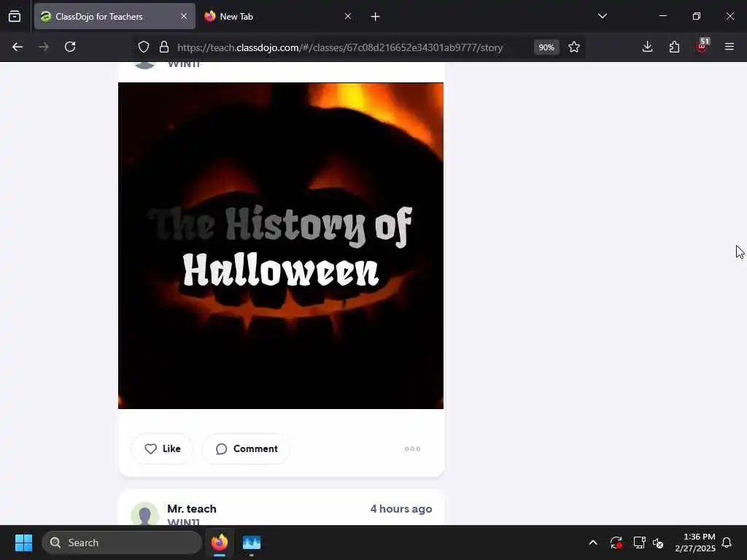View site security padlock information
This screenshot has width=747, height=560.
tap(164, 47)
